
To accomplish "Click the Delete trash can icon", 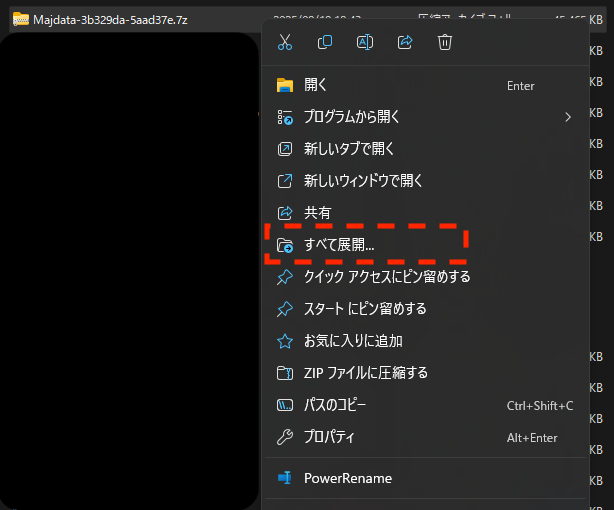I will (445, 42).
